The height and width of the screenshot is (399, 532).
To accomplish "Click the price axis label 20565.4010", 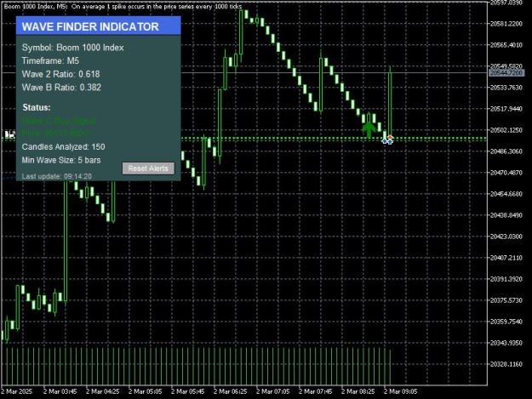I will click(x=506, y=45).
